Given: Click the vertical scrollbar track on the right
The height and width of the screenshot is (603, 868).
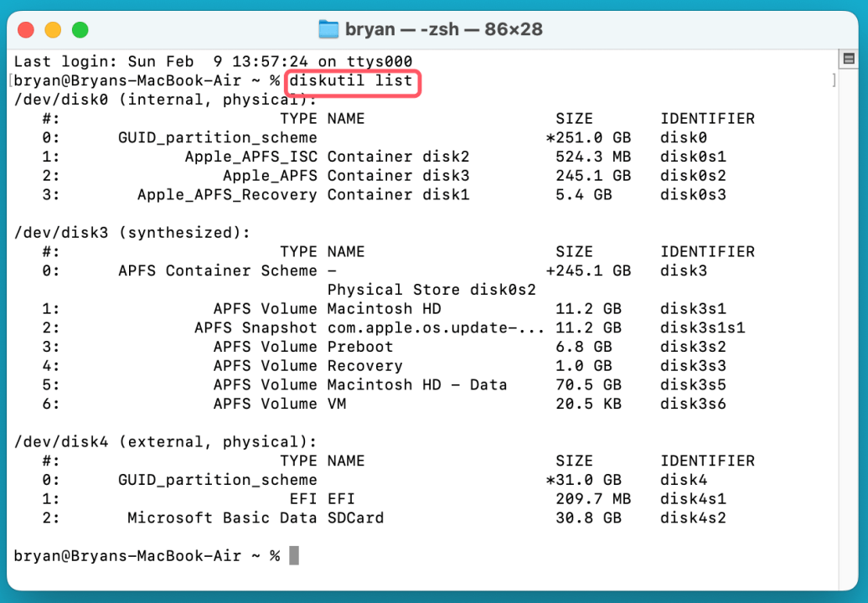Looking at the screenshot, I should pos(848,318).
